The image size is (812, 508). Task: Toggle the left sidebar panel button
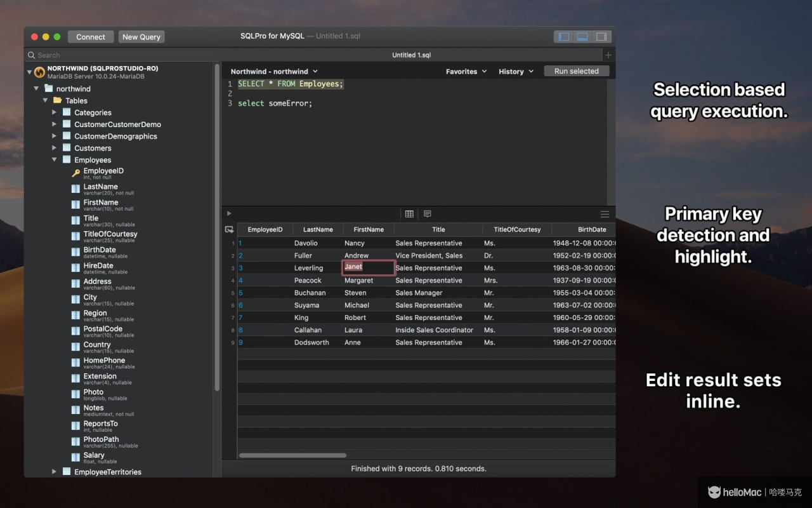tap(563, 37)
